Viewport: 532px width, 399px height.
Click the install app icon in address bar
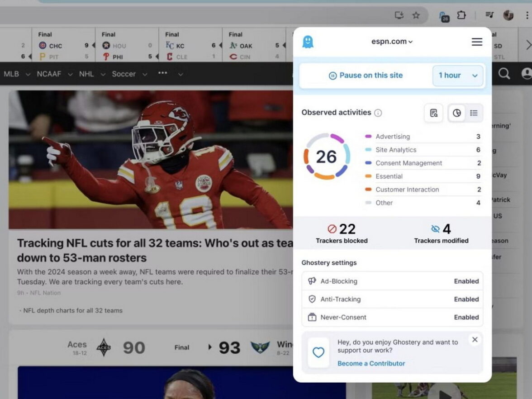(x=399, y=15)
